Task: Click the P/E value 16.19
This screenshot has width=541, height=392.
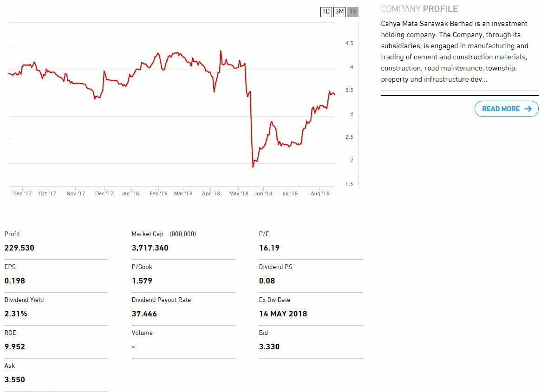Action: [269, 248]
